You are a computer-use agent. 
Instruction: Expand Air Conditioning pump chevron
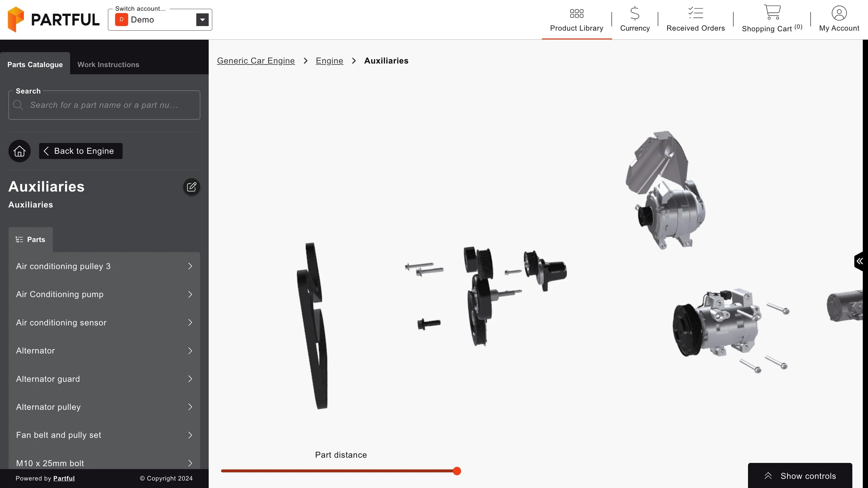[190, 294]
